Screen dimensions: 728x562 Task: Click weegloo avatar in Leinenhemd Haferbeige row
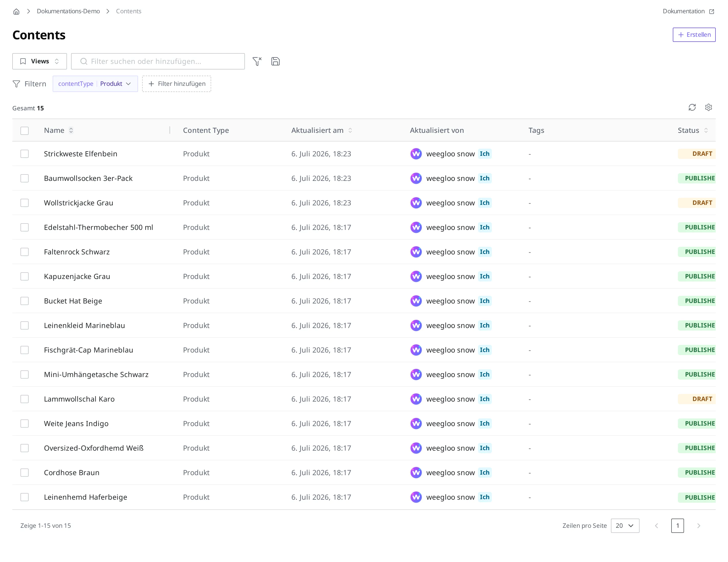(x=416, y=497)
